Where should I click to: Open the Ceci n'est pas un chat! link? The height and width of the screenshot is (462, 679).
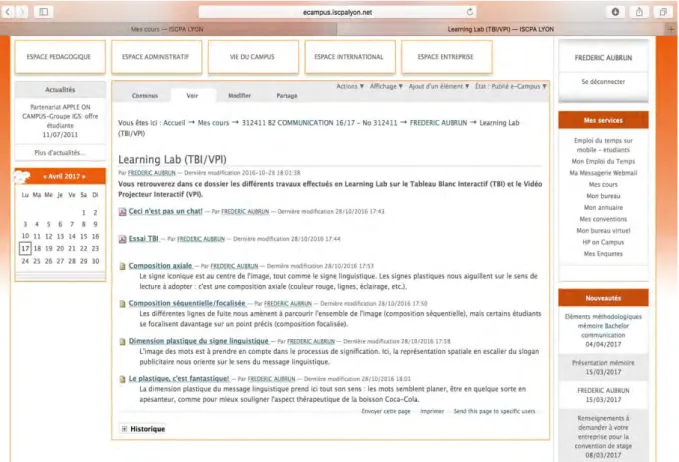tap(165, 211)
